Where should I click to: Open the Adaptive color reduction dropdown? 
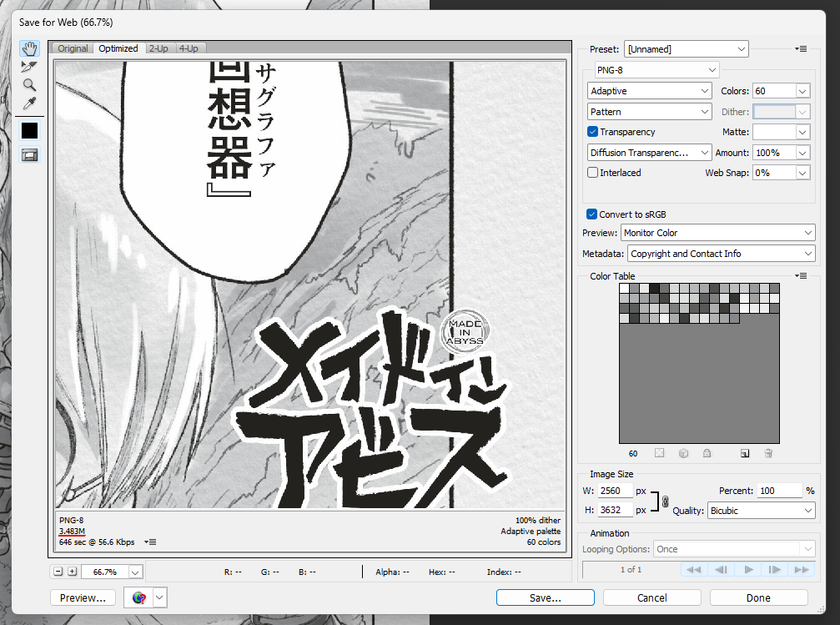click(x=649, y=91)
